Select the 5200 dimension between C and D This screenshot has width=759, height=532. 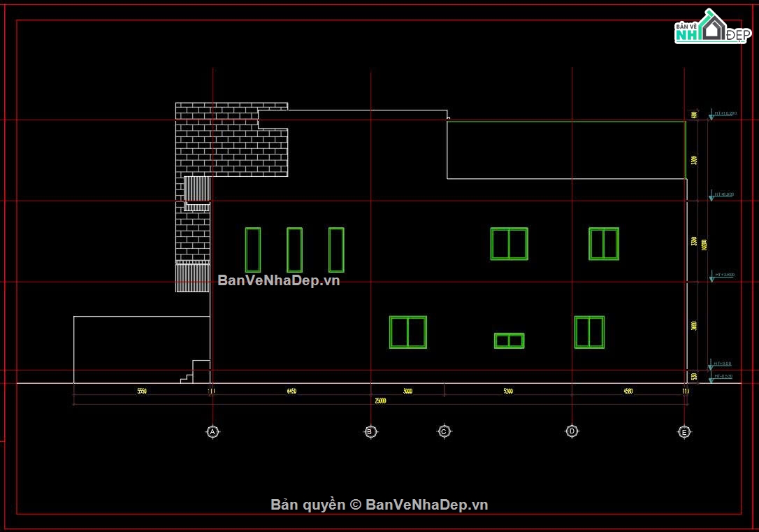point(508,391)
